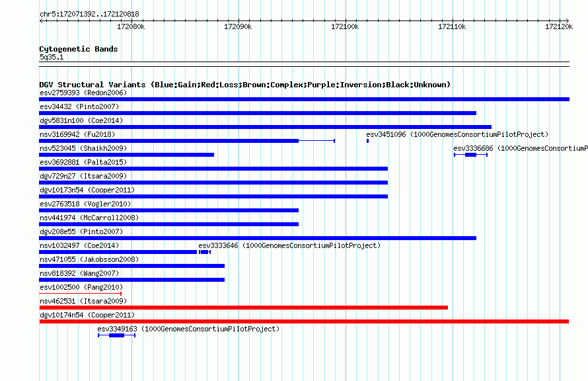Click the small esv3333646 glyph
The height and width of the screenshot is (381, 588).
point(205,252)
